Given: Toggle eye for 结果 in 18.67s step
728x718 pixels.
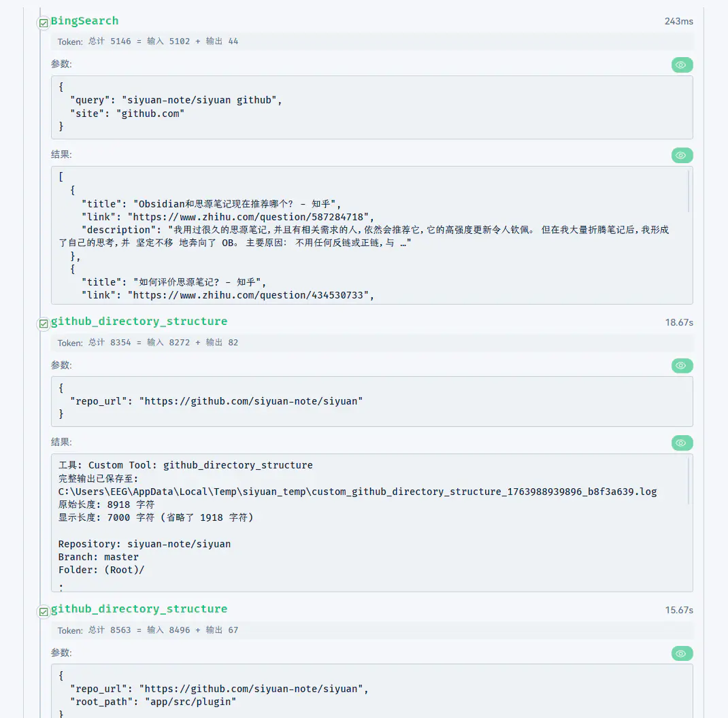Looking at the screenshot, I should coord(682,443).
